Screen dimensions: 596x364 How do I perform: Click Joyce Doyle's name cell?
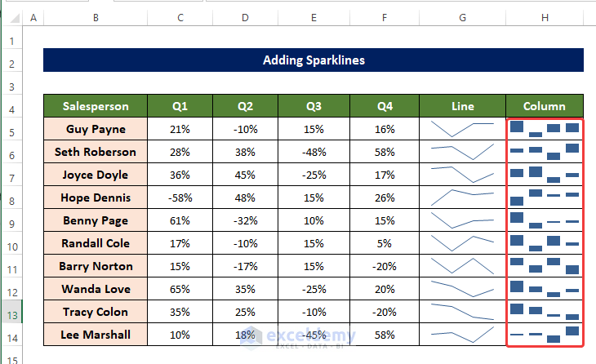click(x=96, y=175)
